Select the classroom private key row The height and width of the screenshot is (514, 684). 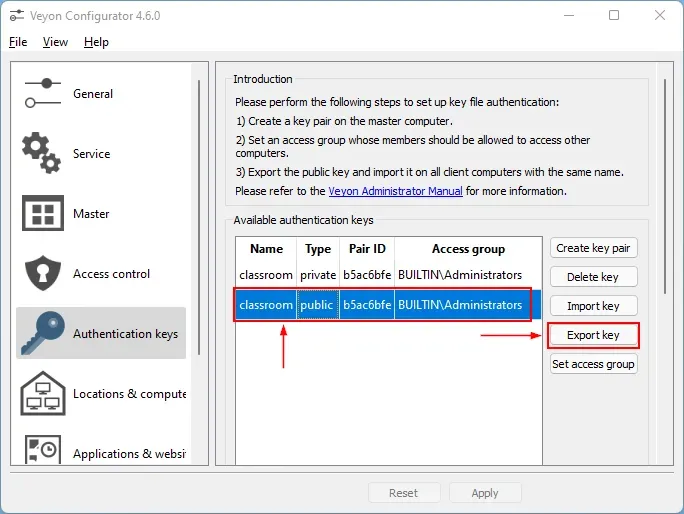click(380, 275)
